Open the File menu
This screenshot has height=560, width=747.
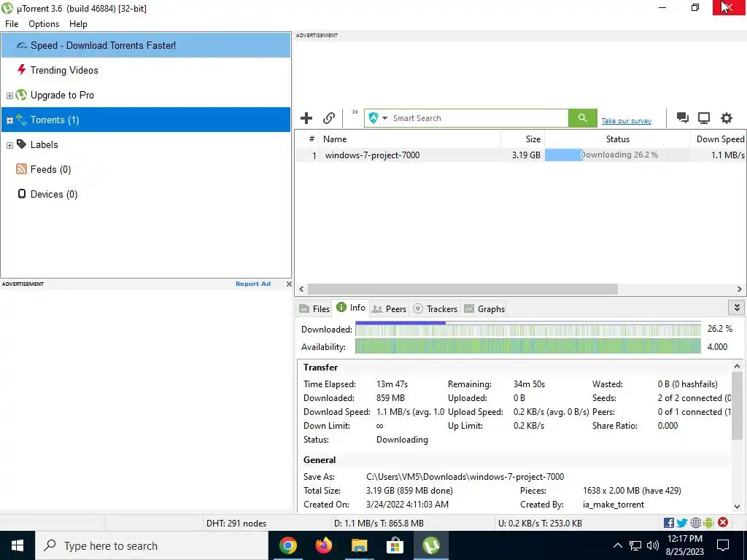click(x=12, y=24)
